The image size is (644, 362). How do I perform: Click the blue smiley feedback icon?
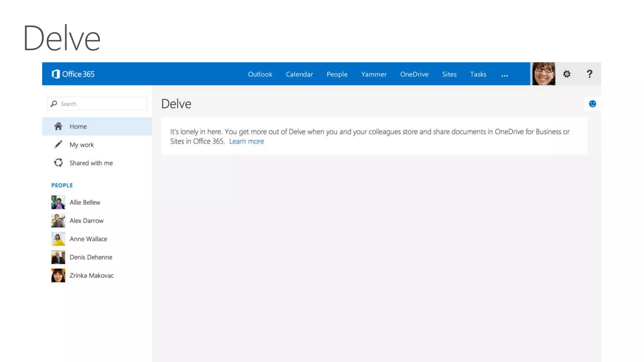coord(592,104)
